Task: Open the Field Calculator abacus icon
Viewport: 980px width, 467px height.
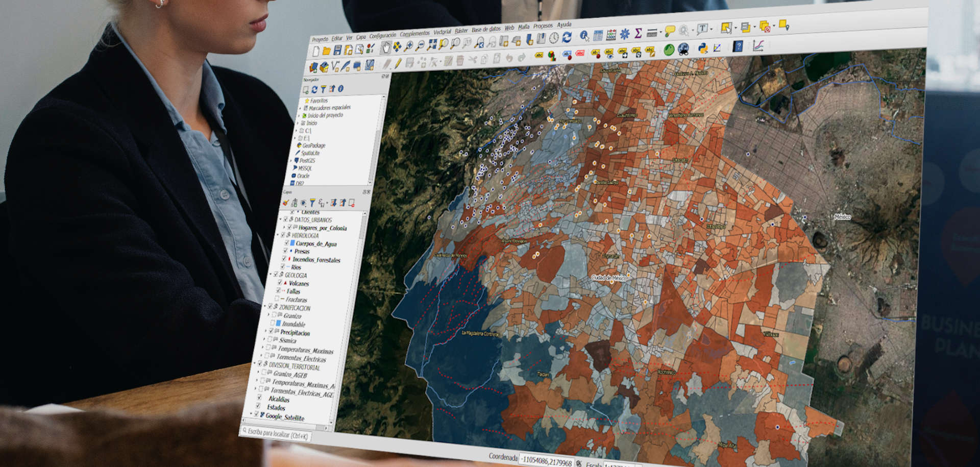Action: 611,35
